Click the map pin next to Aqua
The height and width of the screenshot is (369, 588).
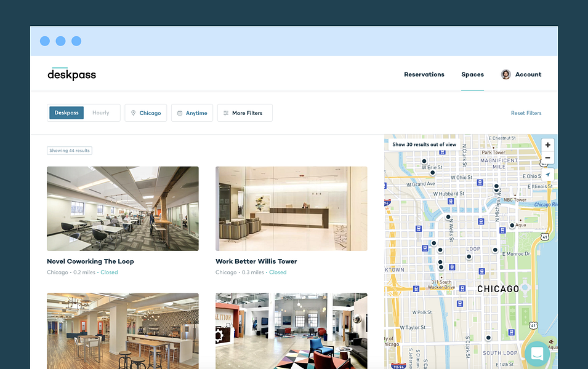click(512, 225)
